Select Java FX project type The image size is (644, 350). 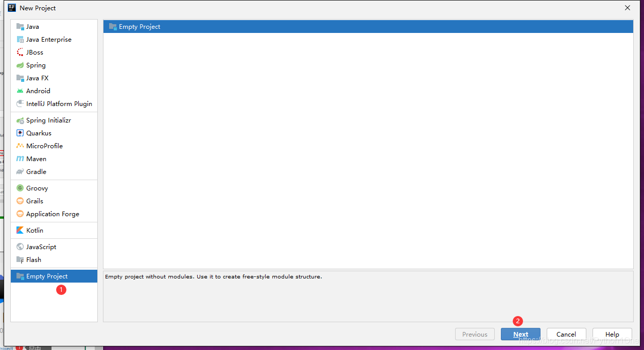coord(54,78)
